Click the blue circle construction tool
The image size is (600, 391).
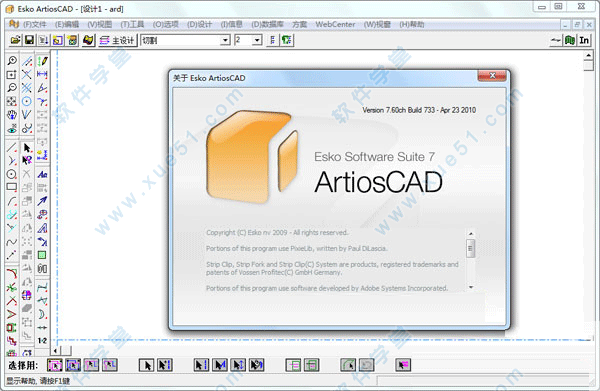point(26,101)
